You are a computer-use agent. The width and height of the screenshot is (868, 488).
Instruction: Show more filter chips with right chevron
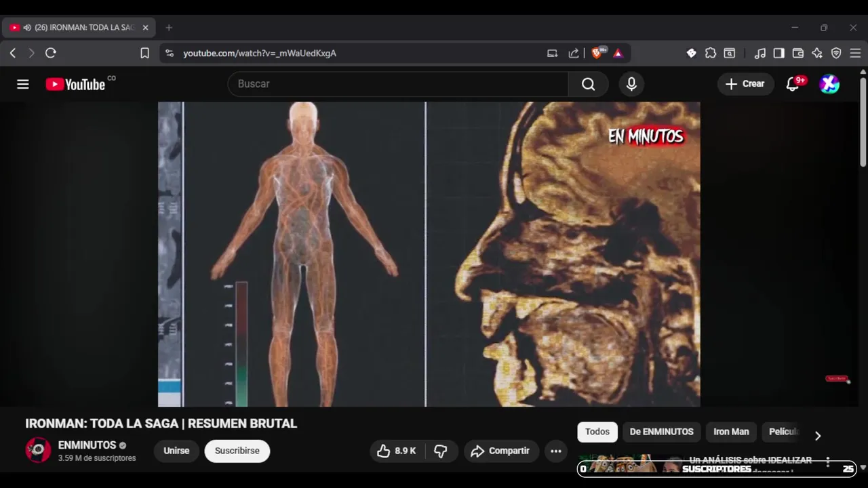[817, 436]
